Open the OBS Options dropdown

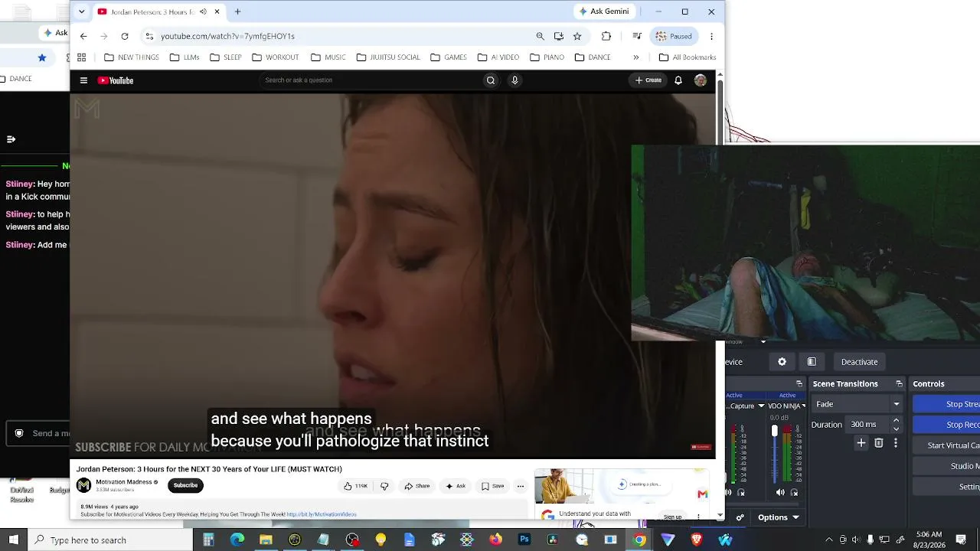779,517
